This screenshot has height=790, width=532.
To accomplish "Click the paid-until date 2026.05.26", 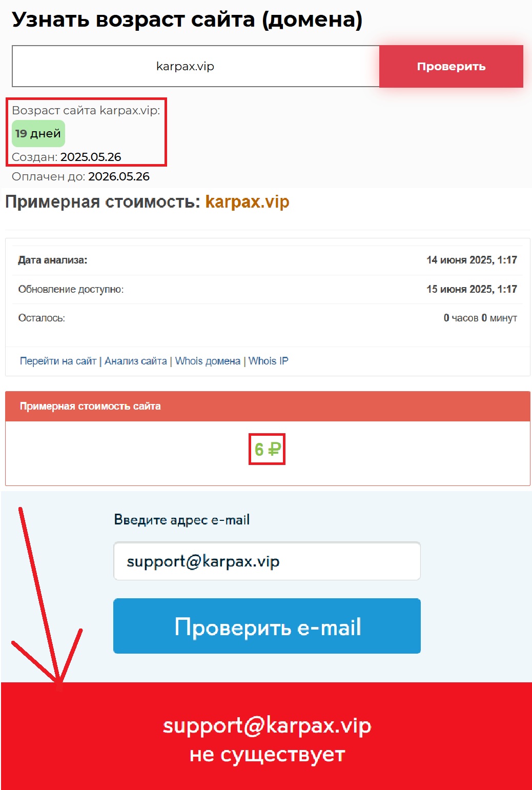I will coord(119,176).
